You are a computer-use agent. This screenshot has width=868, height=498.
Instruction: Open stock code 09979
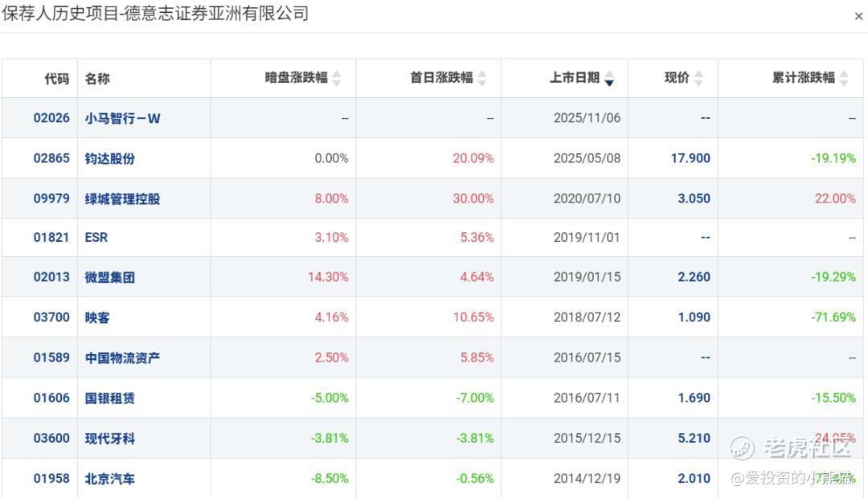coord(51,198)
